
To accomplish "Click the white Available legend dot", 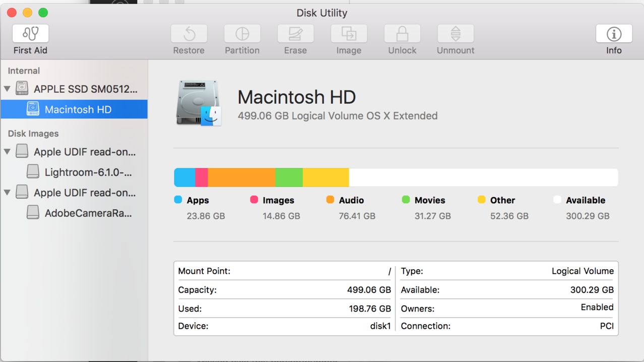I will coord(557,200).
